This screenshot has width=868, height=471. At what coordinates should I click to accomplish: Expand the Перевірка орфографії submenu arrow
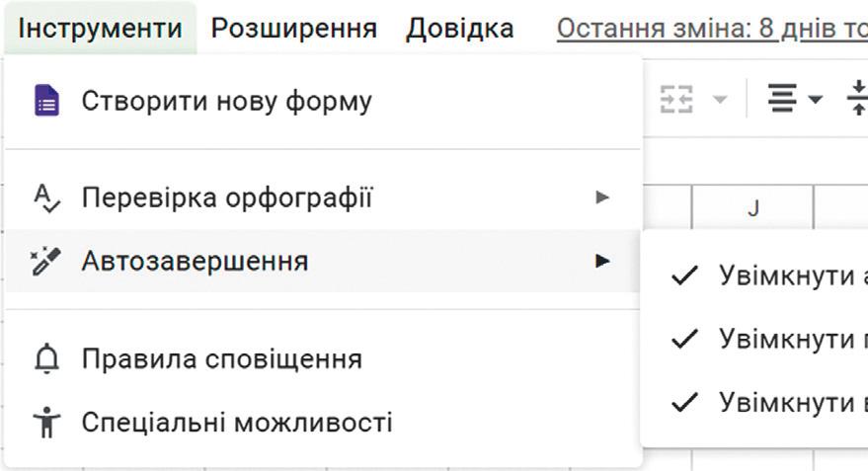(602, 198)
